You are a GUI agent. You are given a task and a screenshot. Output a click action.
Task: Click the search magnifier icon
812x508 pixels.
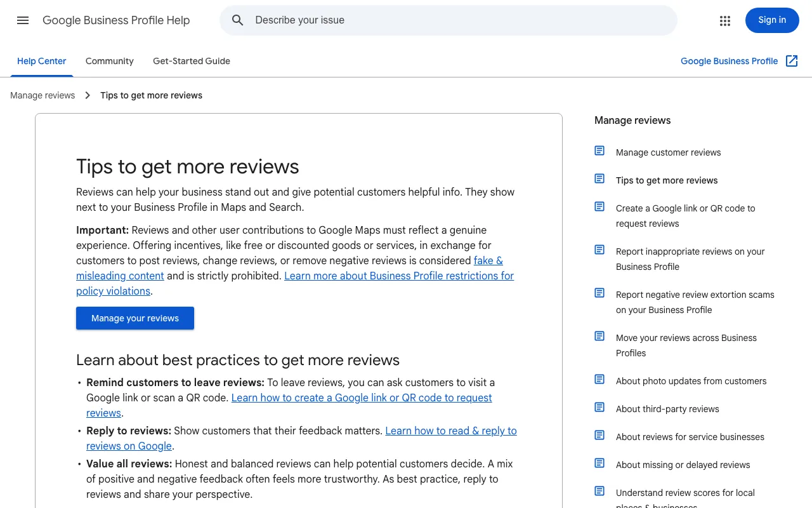click(238, 20)
